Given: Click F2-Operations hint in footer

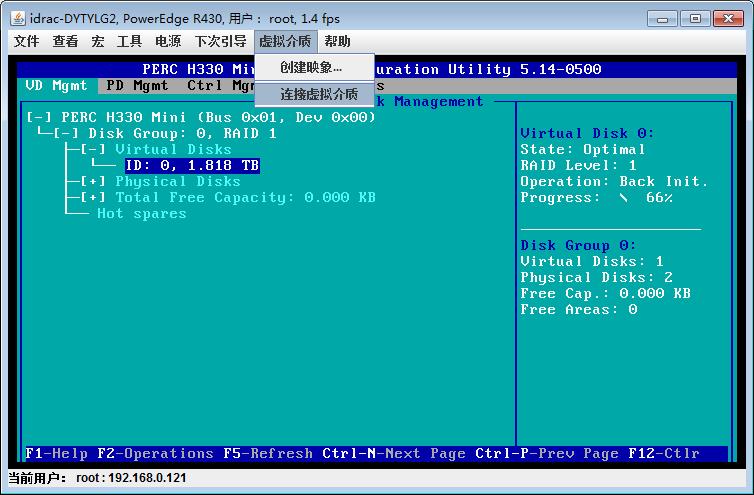Looking at the screenshot, I should point(155,454).
